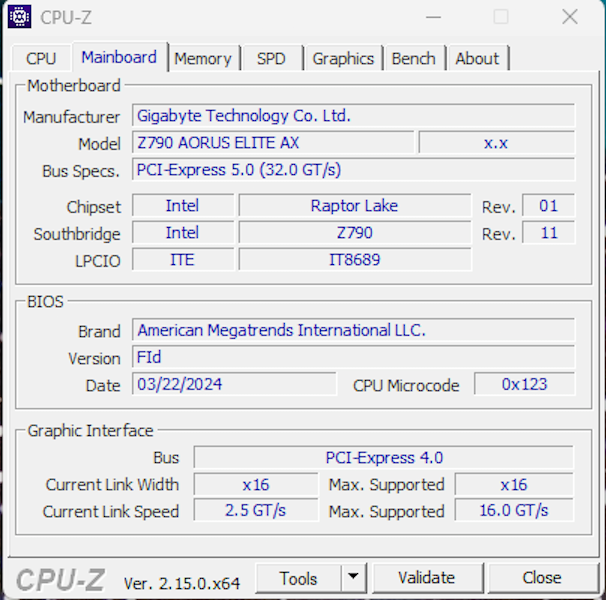Click Graphic Interface Bus PCI-Express 4.0
This screenshot has height=600, width=606.
pyautogui.click(x=384, y=457)
